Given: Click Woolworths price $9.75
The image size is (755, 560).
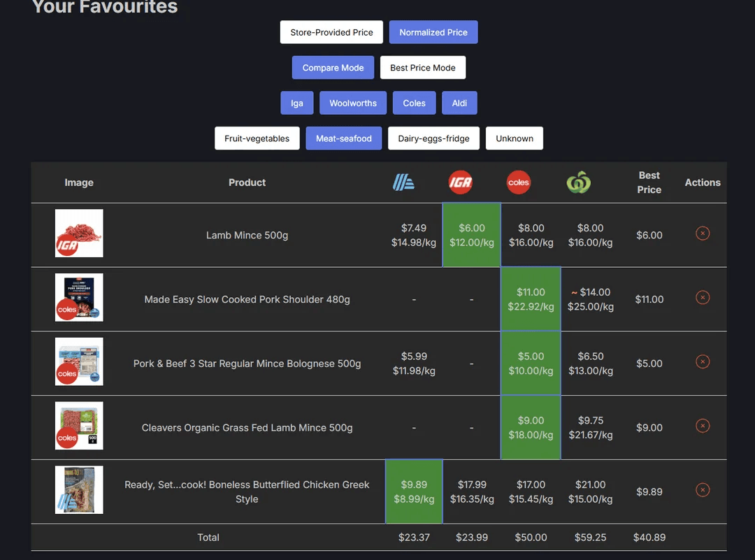Looking at the screenshot, I should [591, 421].
